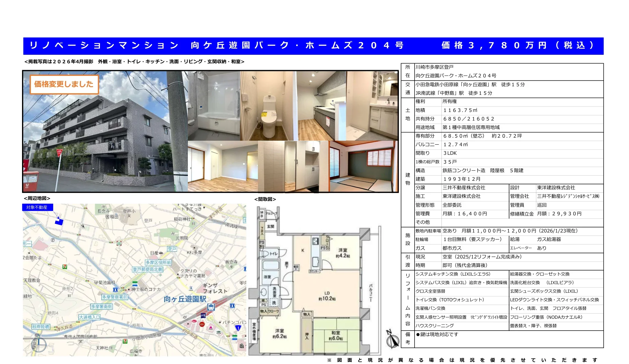629x364 pixels.
Task: Click the 三井不動産株式会社 seller cell
Action: click(464, 188)
